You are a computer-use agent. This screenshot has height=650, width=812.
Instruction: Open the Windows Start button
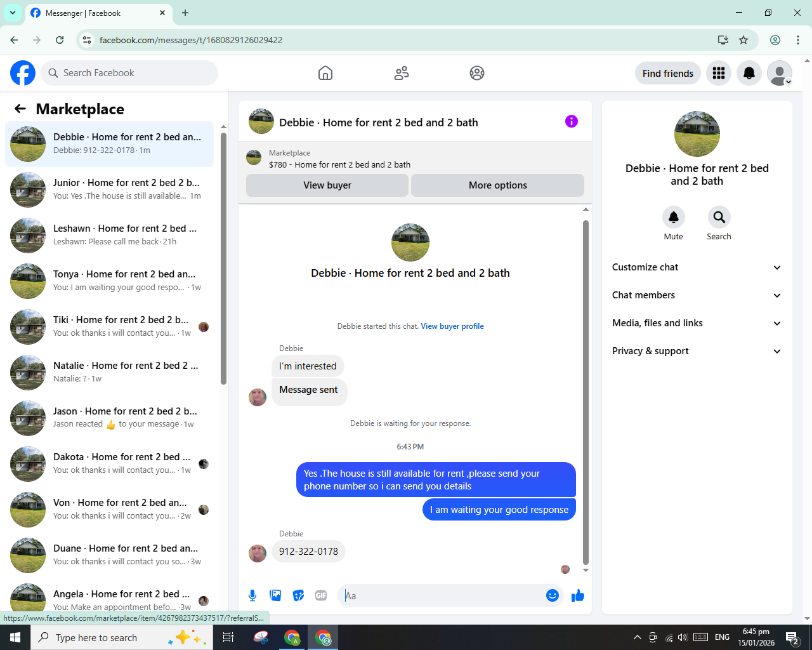[15, 637]
